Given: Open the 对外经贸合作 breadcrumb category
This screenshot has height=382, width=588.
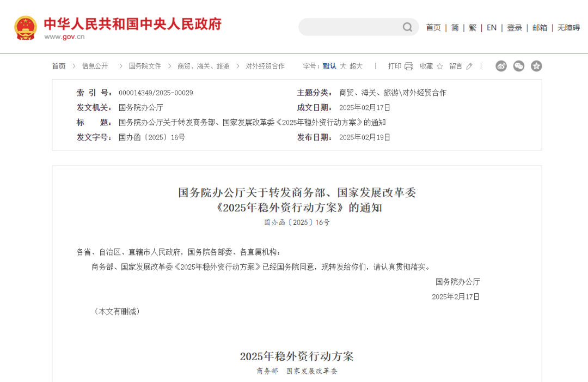Looking at the screenshot, I should click(265, 66).
